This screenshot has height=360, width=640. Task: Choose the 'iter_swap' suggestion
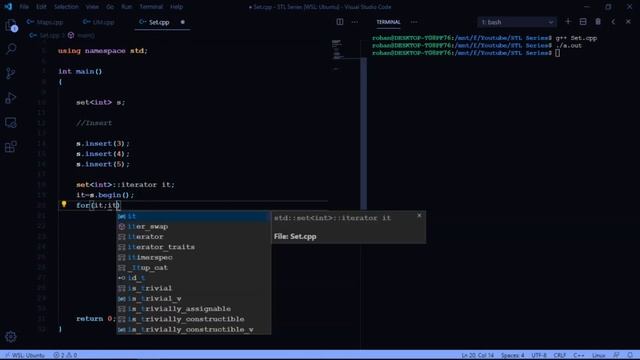(x=193, y=226)
